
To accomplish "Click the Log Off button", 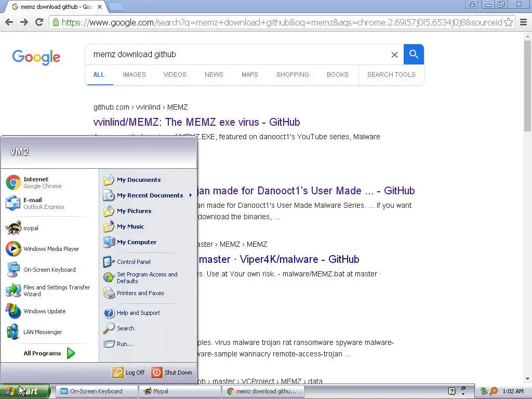I will pyautogui.click(x=129, y=373).
